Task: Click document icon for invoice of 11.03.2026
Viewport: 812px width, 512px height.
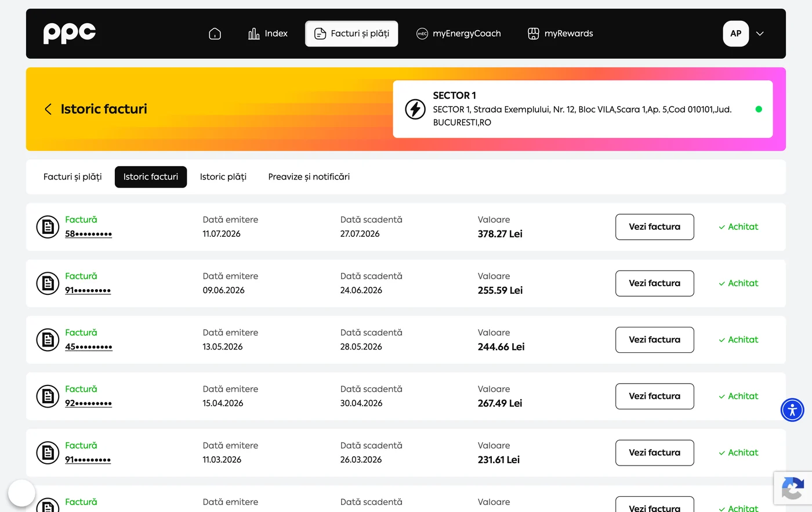Action: click(48, 452)
